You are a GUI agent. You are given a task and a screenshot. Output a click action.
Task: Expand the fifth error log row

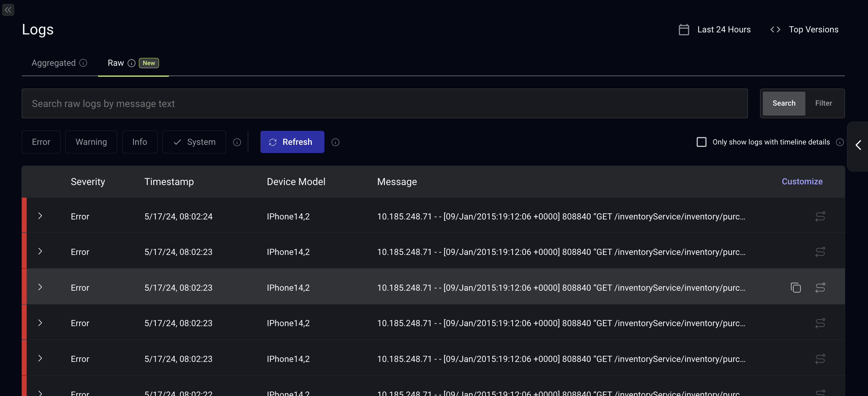click(40, 359)
